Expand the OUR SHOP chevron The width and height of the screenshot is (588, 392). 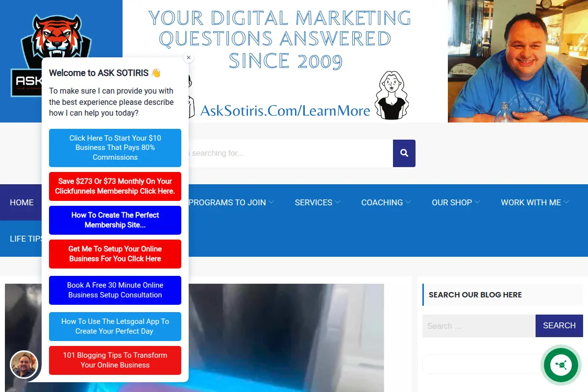tap(477, 202)
